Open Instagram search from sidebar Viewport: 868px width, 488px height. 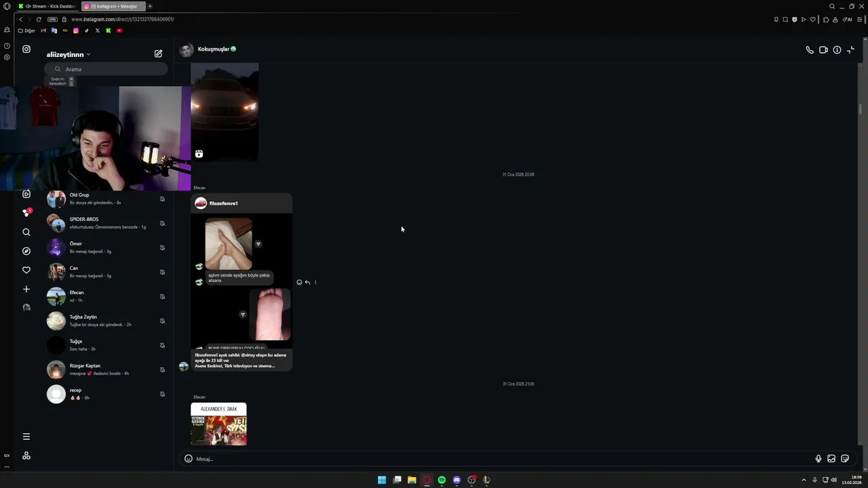26,232
